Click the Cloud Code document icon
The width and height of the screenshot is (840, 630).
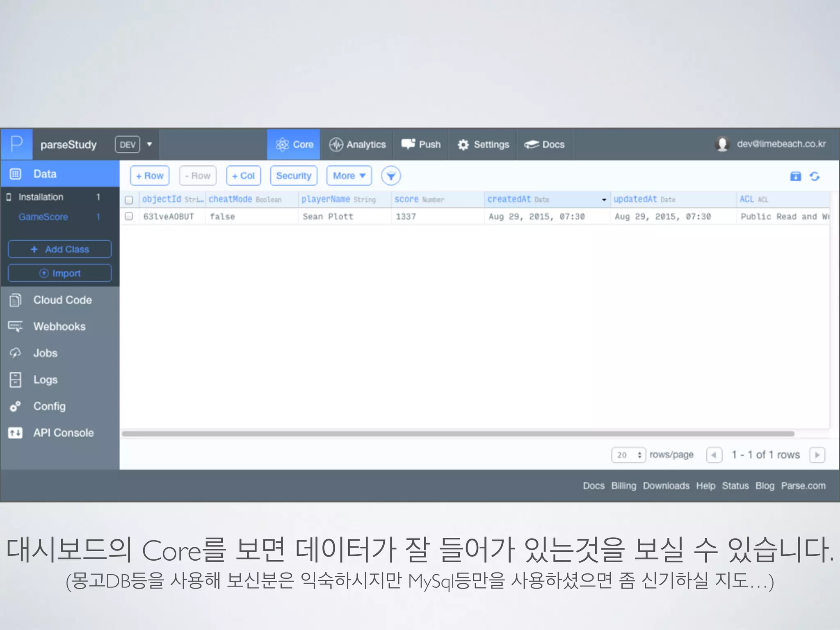(x=15, y=300)
